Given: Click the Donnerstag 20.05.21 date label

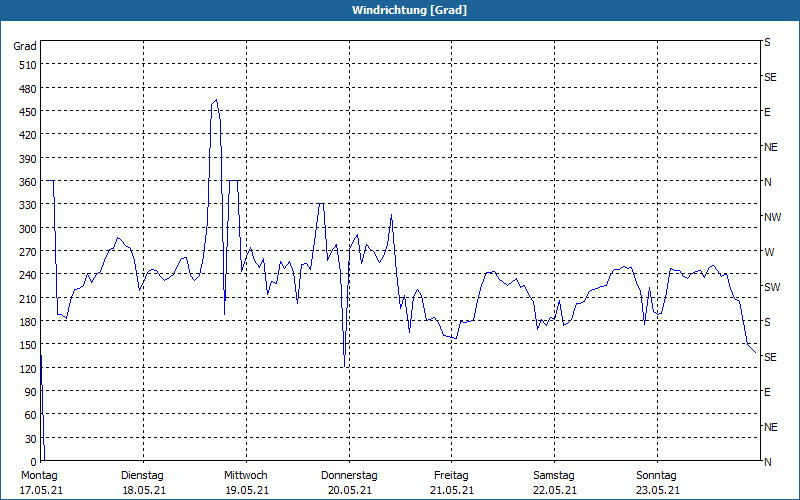Looking at the screenshot, I should (349, 482).
